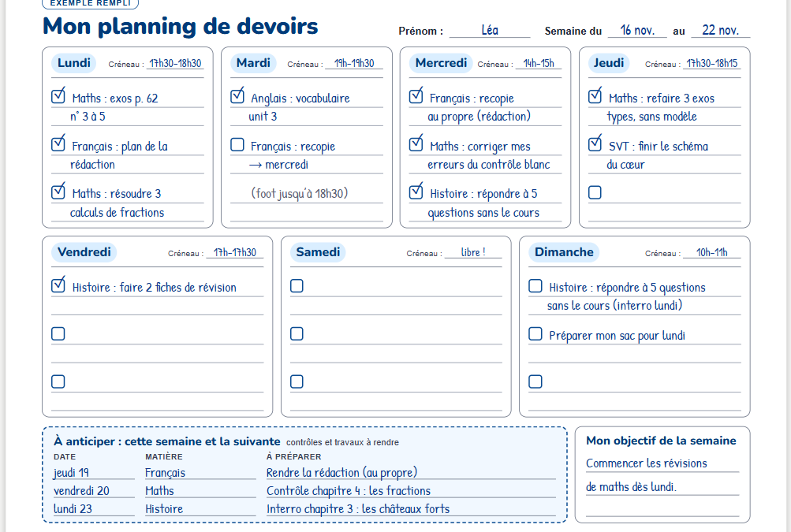The image size is (791, 532).
Task: Click the objective line 'Commencer les révisions'
Action: pyautogui.click(x=647, y=463)
